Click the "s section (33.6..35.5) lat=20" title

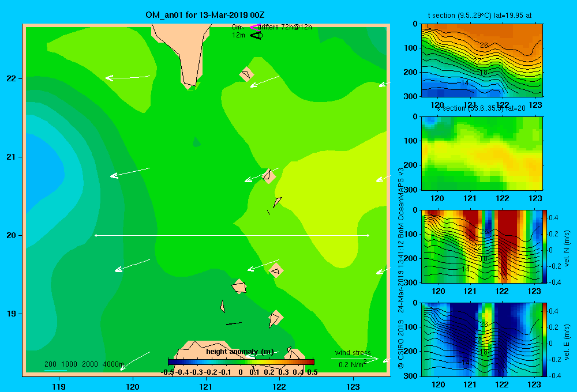[481, 108]
